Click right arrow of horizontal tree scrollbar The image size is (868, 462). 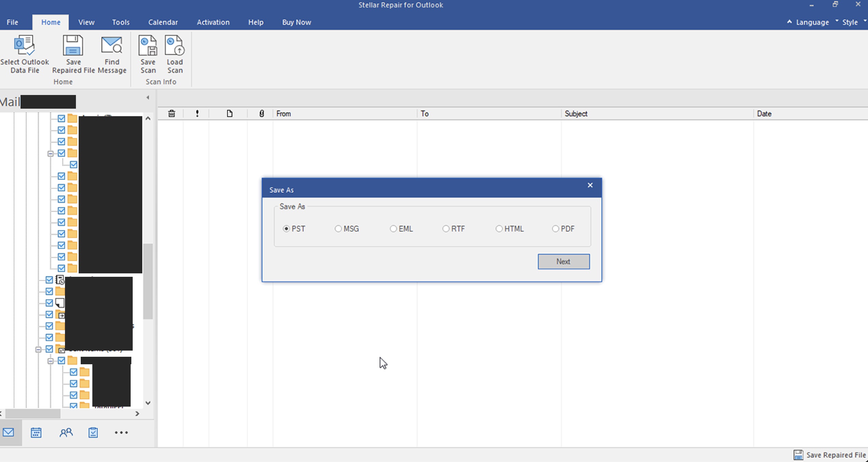pos(137,413)
